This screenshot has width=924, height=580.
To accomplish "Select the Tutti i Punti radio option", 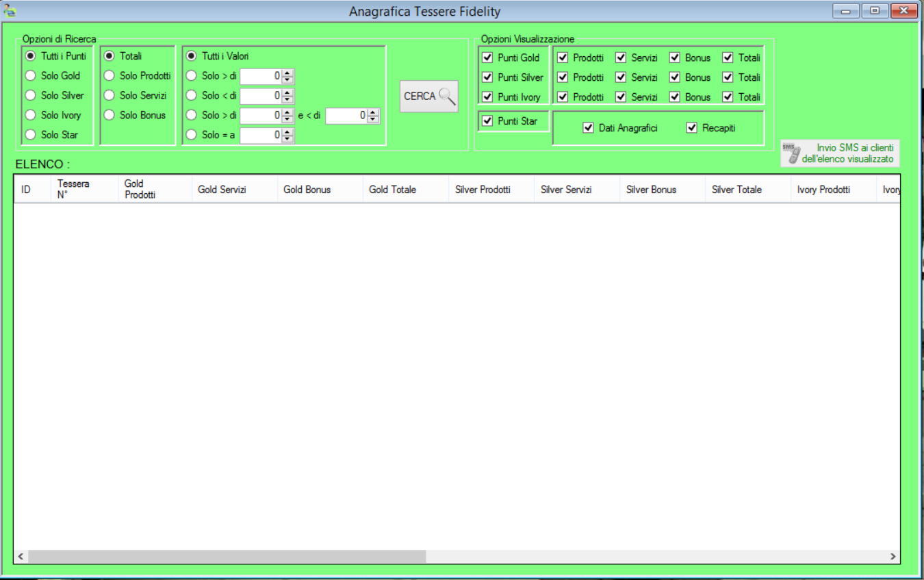I will point(55,56).
